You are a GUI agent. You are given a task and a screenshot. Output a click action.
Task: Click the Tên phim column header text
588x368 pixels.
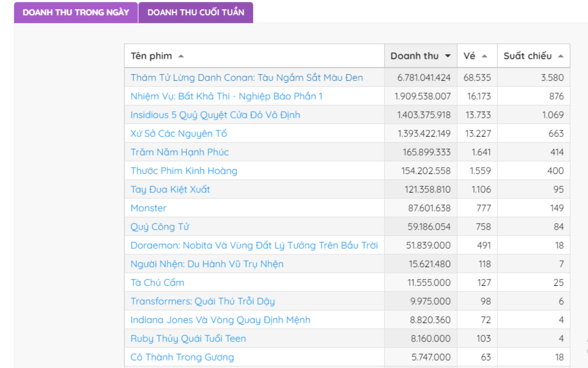pyautogui.click(x=151, y=56)
